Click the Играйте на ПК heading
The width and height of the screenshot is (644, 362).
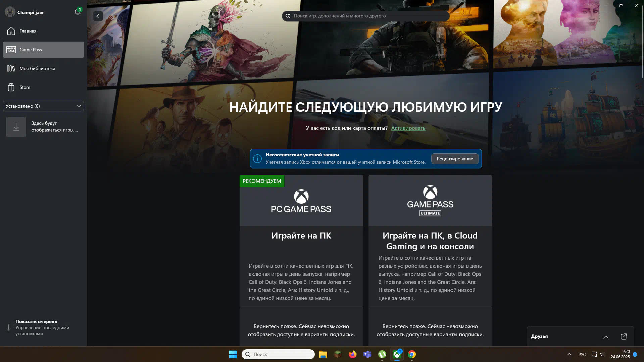301,236
